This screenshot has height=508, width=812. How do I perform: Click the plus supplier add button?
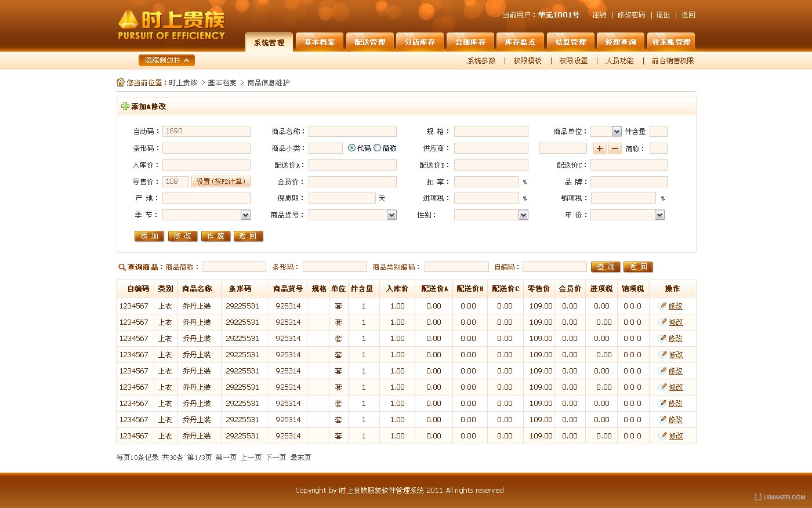pyautogui.click(x=600, y=148)
